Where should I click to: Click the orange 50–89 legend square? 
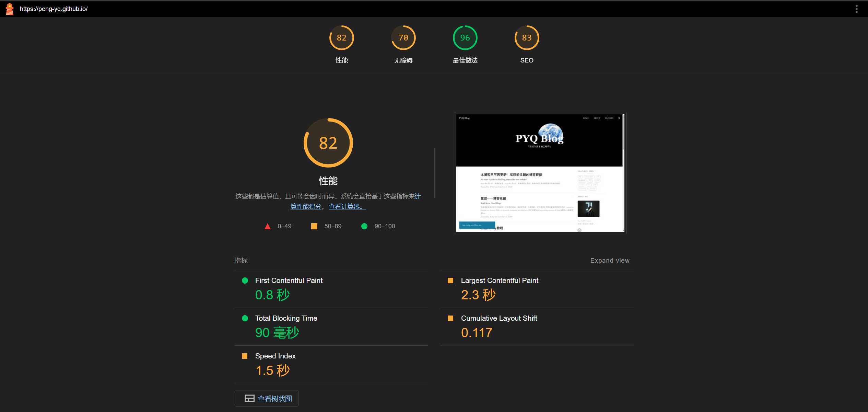coord(314,226)
